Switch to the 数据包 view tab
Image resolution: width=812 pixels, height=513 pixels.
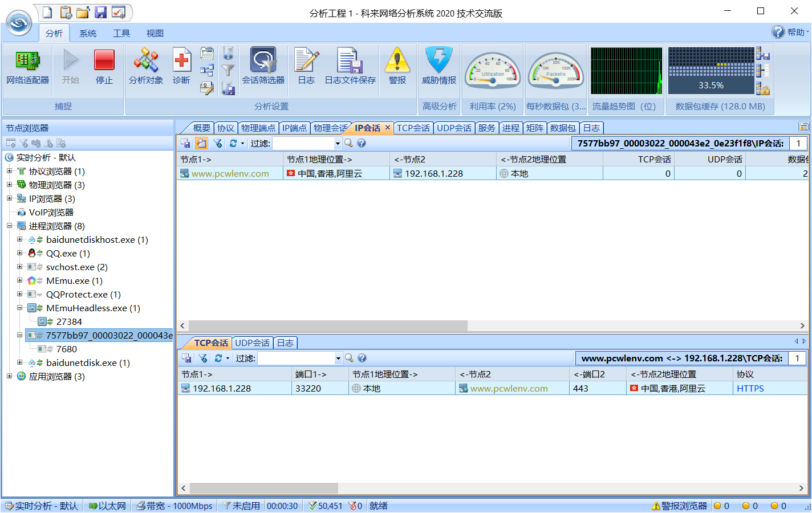pyautogui.click(x=563, y=128)
